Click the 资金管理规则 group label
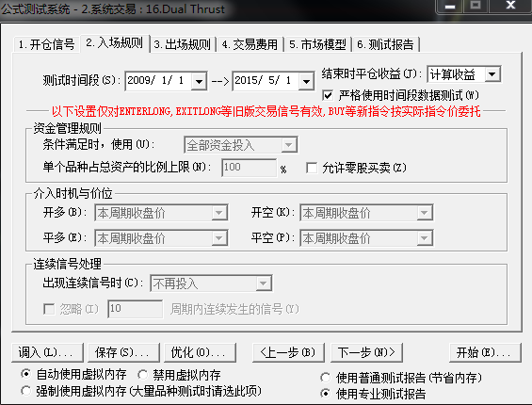Image resolution: width=532 pixels, height=405 pixels. (x=67, y=129)
